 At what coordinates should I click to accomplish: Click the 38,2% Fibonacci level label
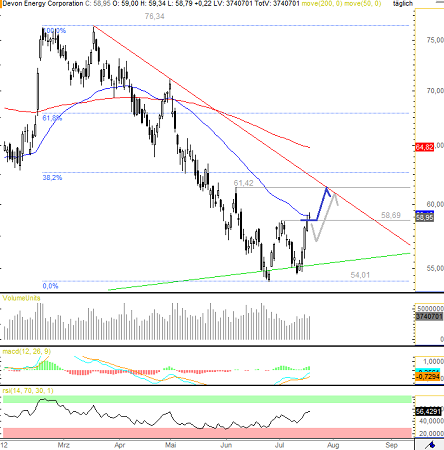tap(52, 178)
